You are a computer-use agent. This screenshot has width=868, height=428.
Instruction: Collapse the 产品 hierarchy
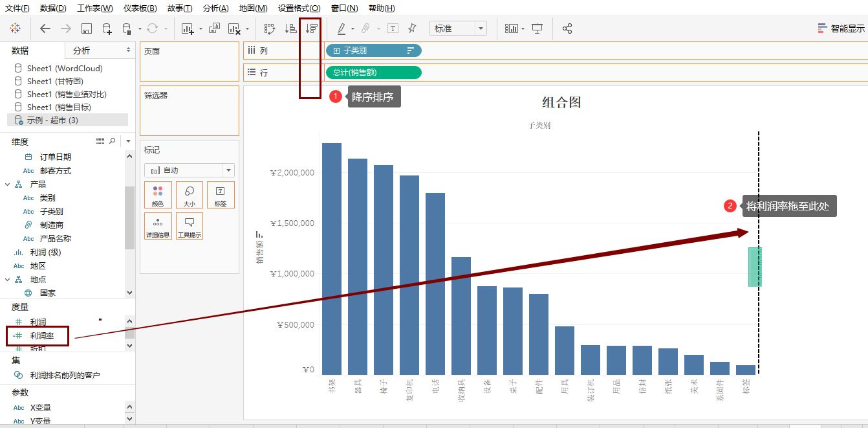coord(8,185)
